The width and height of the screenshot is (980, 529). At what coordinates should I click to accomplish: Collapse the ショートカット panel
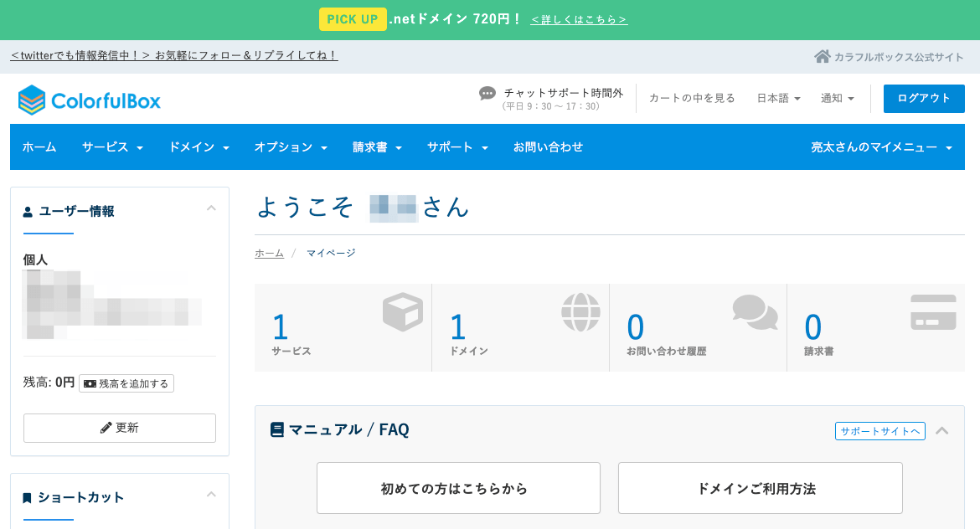coord(211,495)
